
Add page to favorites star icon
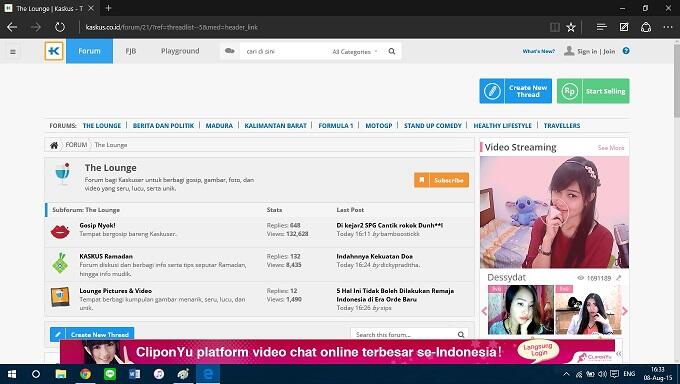point(571,27)
